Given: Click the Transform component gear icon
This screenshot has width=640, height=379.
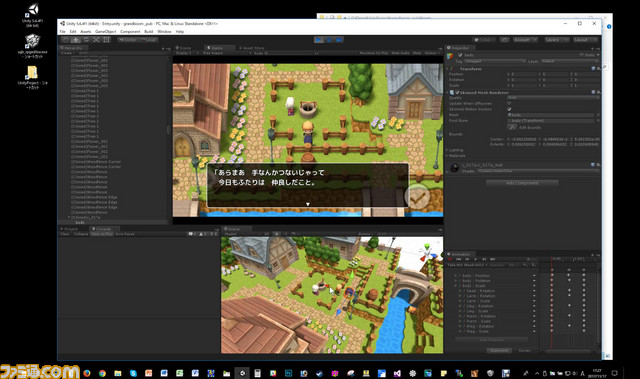Looking at the screenshot, I should point(598,69).
